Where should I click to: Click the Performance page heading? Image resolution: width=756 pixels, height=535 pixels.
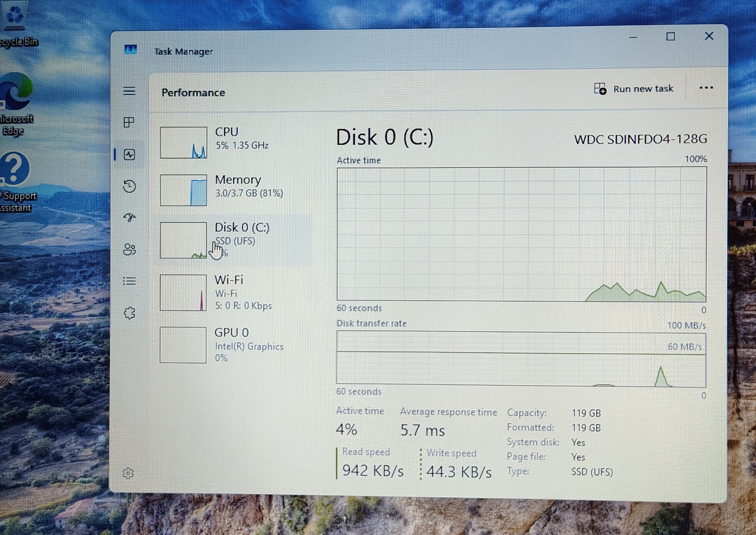coord(193,93)
